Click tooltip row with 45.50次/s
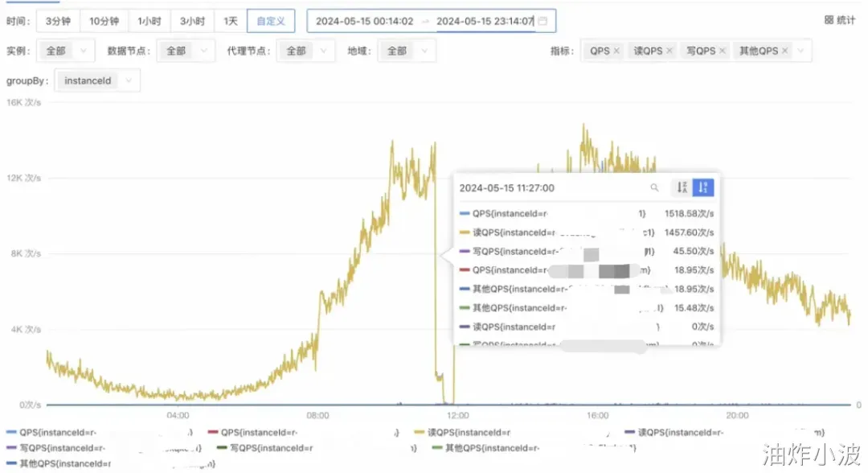 point(586,252)
